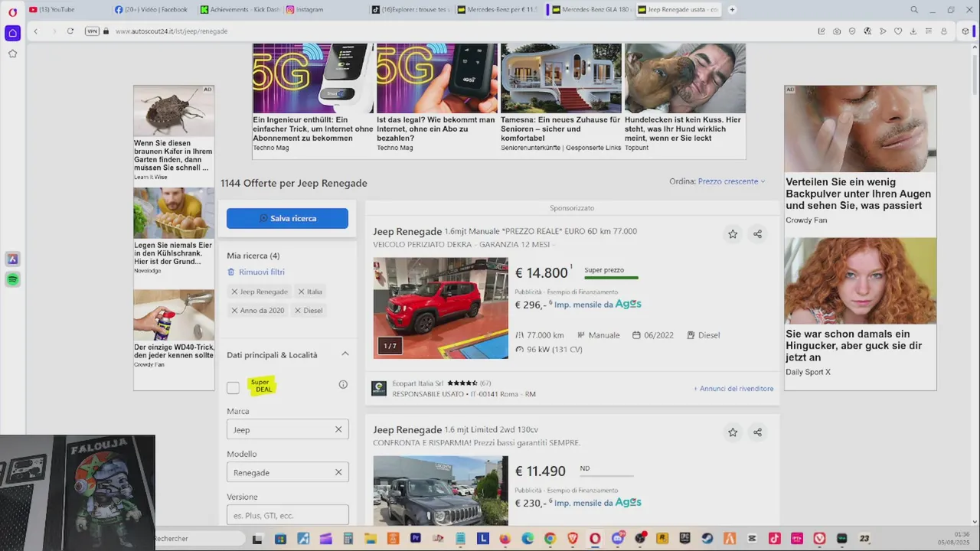The width and height of the screenshot is (980, 551).
Task: Reload the page with refresh icon
Action: [x=70, y=31]
